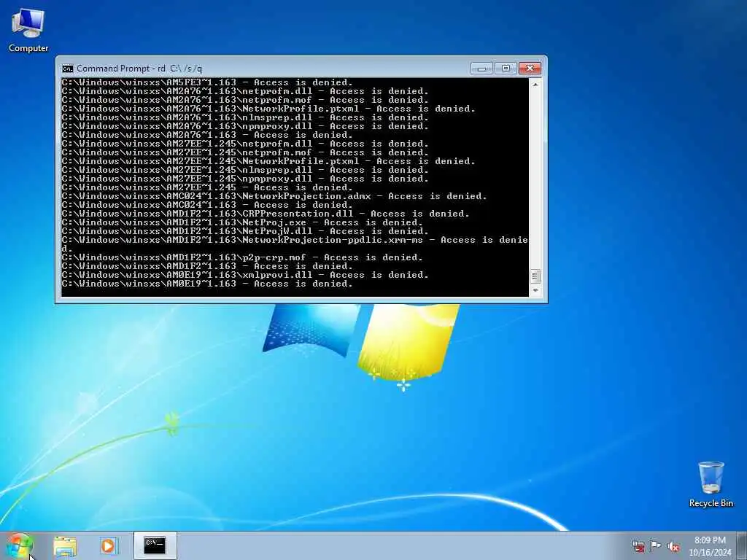This screenshot has width=747, height=560.
Task: Click the NetworkProjection-ppdlic.xrm-ms line
Action: pyautogui.click(x=295, y=244)
